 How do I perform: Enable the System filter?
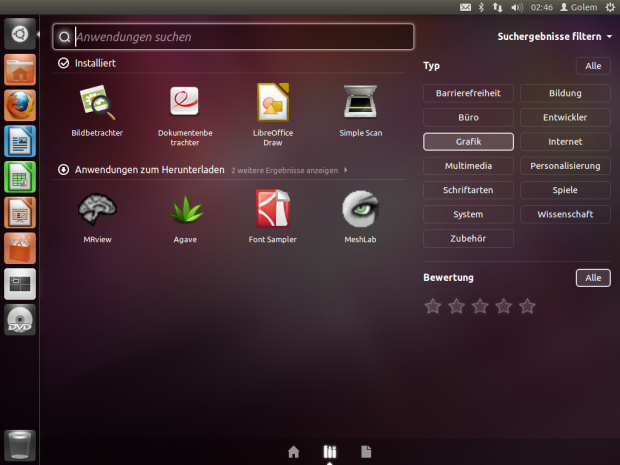(x=468, y=214)
